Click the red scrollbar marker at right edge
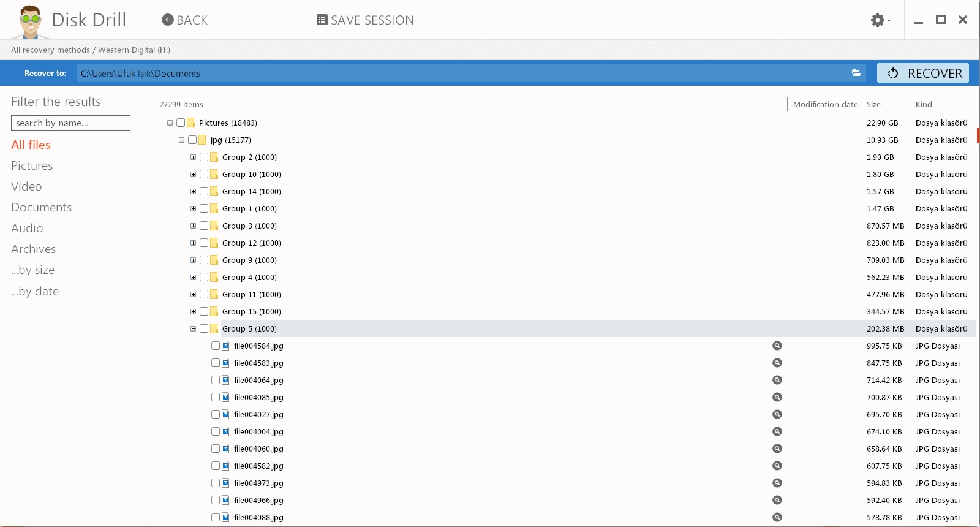The image size is (980, 527). pyautogui.click(x=978, y=135)
